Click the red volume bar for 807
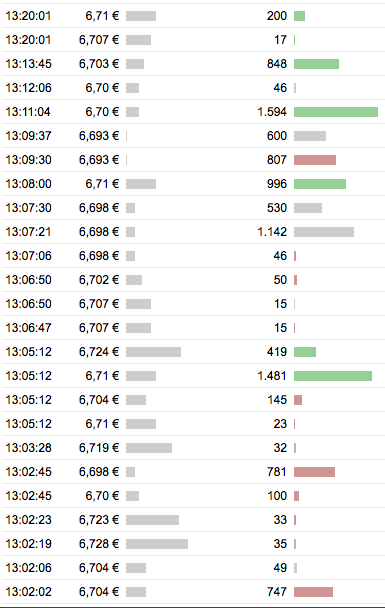This screenshot has height=608, width=385. click(315, 160)
